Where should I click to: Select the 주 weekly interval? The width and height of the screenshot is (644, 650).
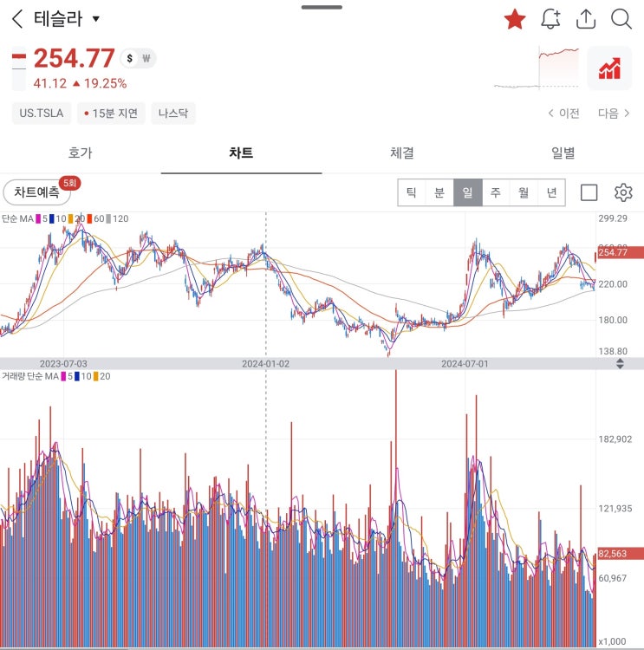496,192
